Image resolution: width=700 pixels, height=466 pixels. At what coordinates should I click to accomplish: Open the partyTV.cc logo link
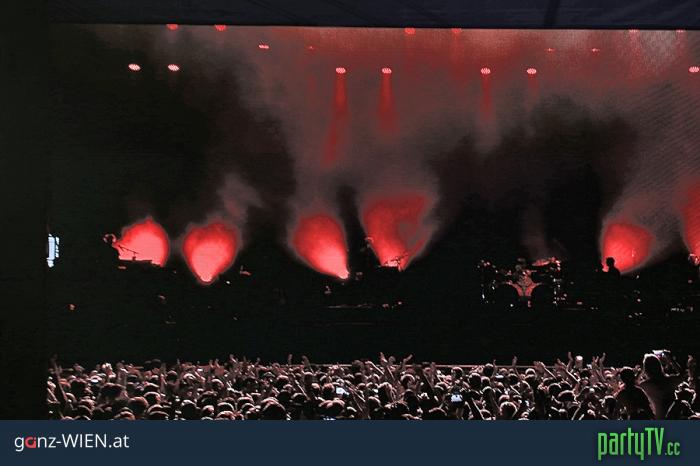(x=639, y=443)
